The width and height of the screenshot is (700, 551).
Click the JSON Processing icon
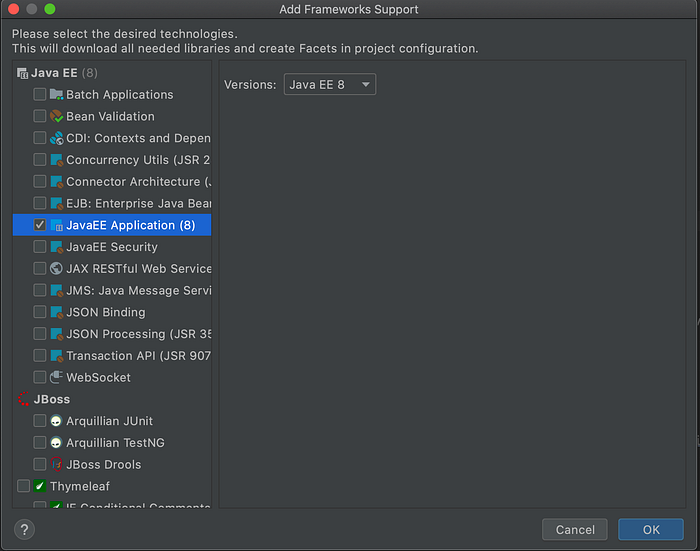56,334
